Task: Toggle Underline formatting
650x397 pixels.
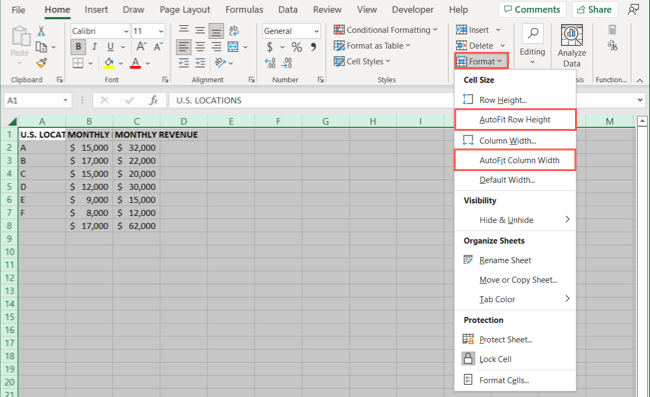Action: point(110,47)
